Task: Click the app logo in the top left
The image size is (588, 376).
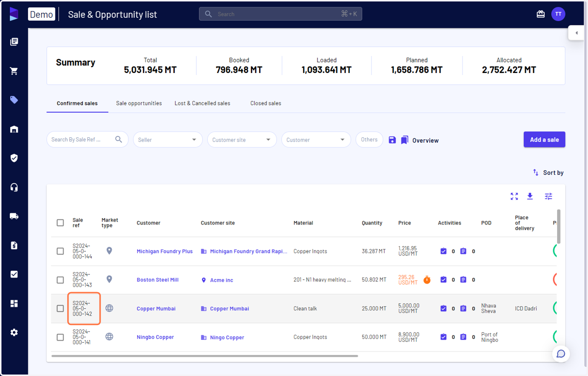Action: [14, 14]
